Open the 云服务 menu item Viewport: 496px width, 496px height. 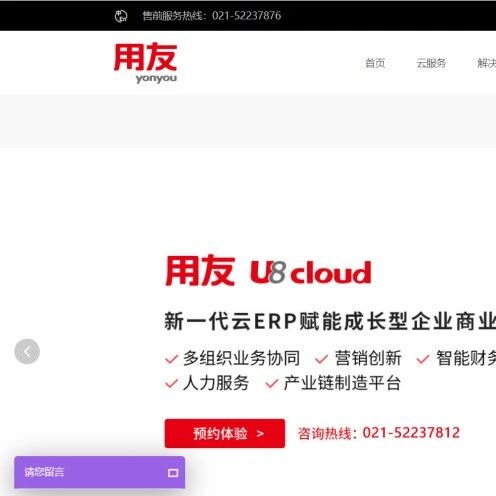[431, 63]
